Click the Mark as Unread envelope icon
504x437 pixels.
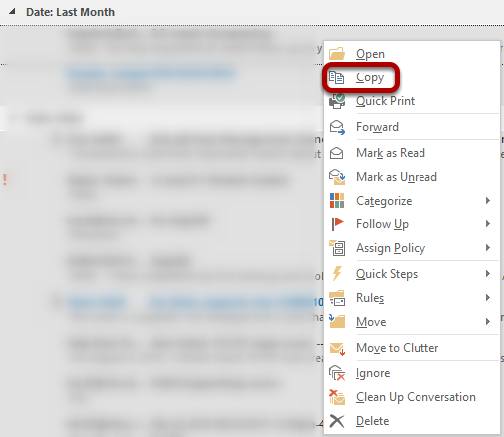tap(337, 177)
